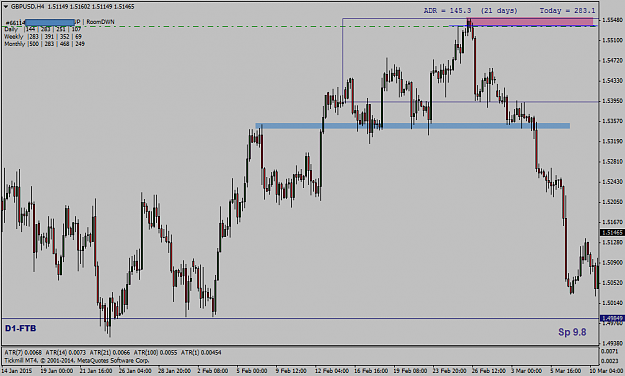Click the 5 Mar 16:00 time label

coord(566,371)
